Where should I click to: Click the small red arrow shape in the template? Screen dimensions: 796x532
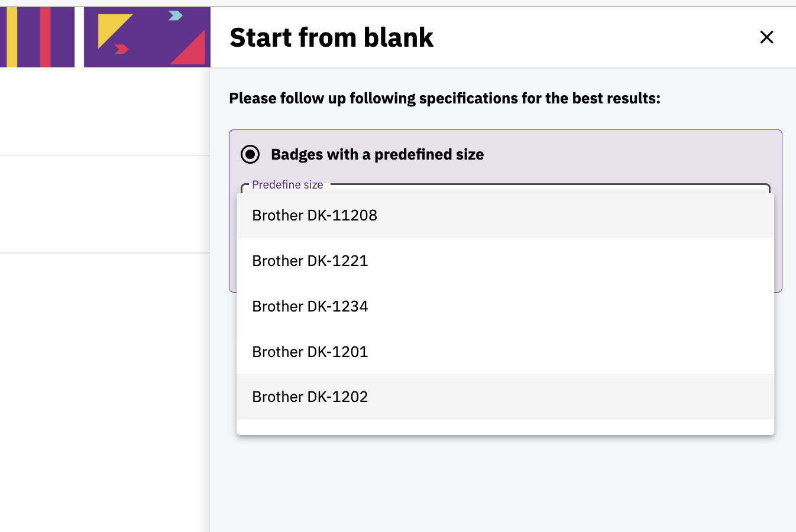[x=121, y=49]
